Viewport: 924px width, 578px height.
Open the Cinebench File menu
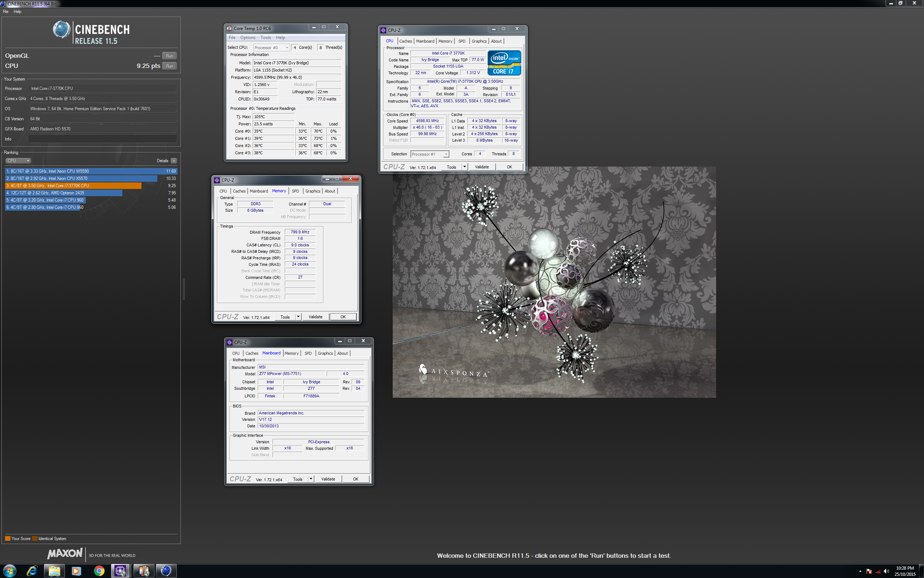[6, 12]
